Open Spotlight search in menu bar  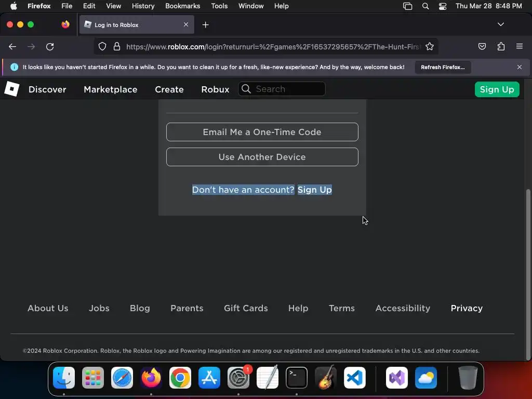[x=425, y=6]
